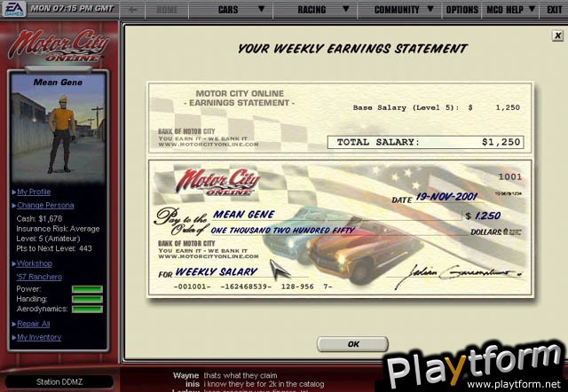Screen dimensions: 568x392
Task: Click the clock MON 07:15 PM GMT
Action: (x=72, y=8)
